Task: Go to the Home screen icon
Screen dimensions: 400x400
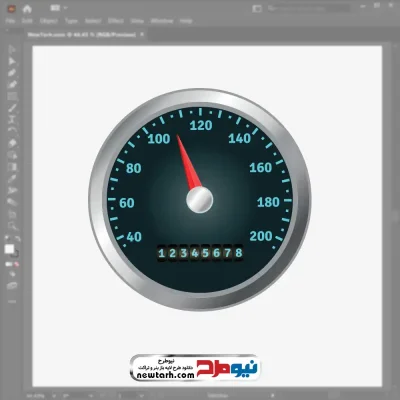Action: (x=27, y=9)
